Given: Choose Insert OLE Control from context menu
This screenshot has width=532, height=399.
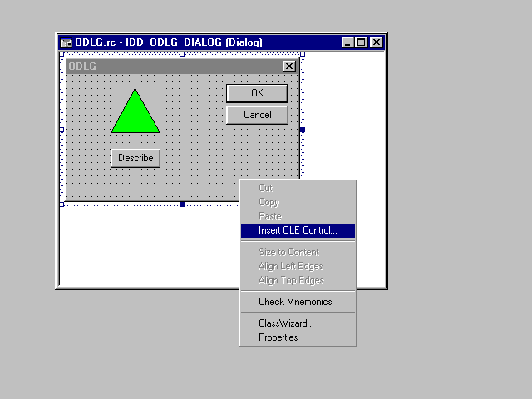Looking at the screenshot, I should pos(298,230).
